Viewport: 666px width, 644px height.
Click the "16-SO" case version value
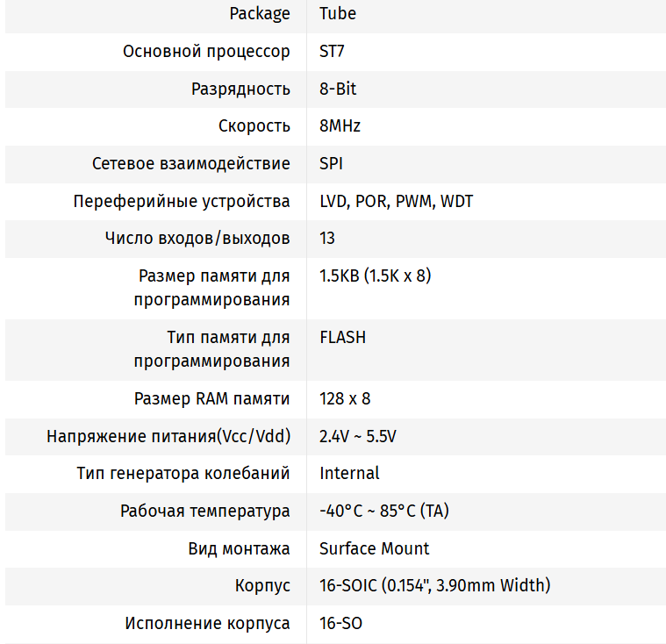point(340,623)
